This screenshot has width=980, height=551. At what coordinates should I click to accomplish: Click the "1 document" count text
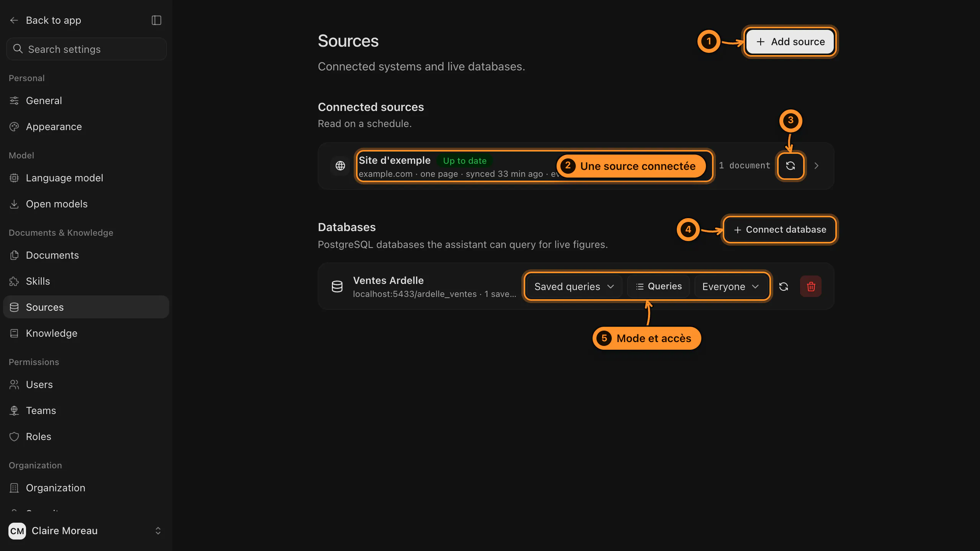(x=744, y=166)
